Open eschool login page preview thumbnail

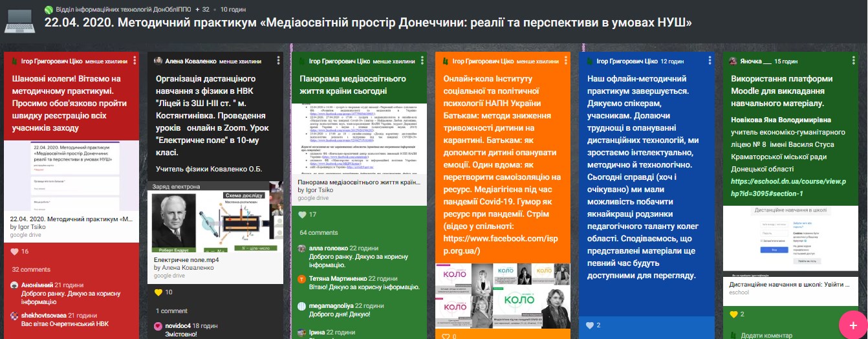point(790,241)
